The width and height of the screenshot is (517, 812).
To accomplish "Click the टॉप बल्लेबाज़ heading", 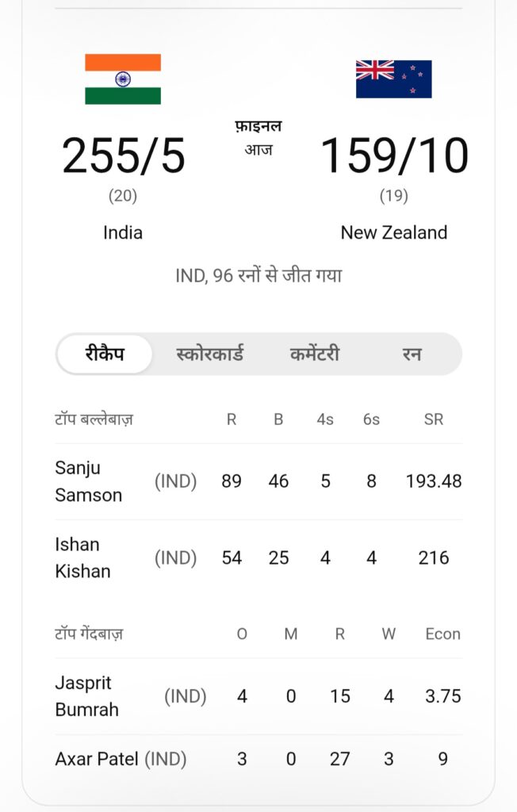I will (94, 419).
